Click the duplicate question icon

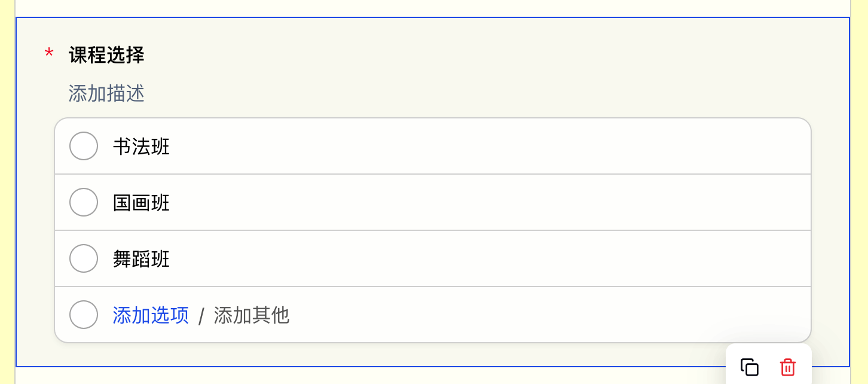pos(749,367)
